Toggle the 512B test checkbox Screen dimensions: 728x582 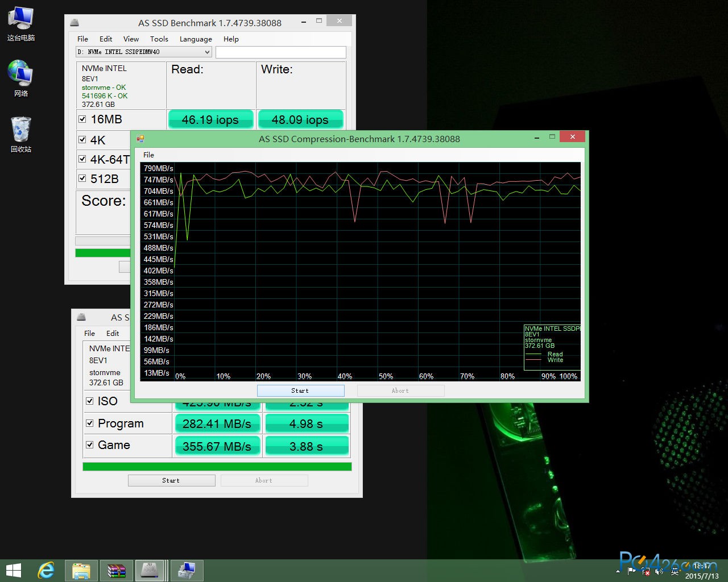[82, 178]
